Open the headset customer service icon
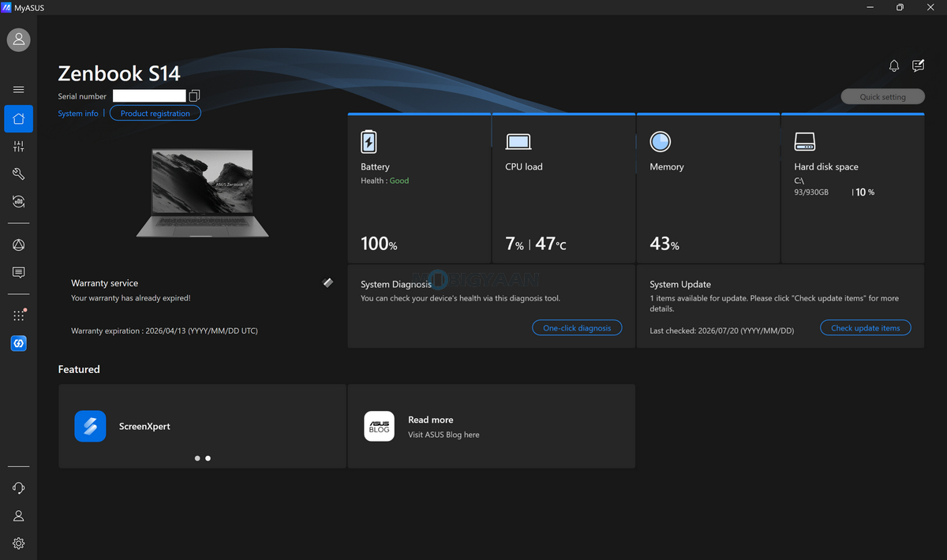Image resolution: width=947 pixels, height=560 pixels. 19,488
